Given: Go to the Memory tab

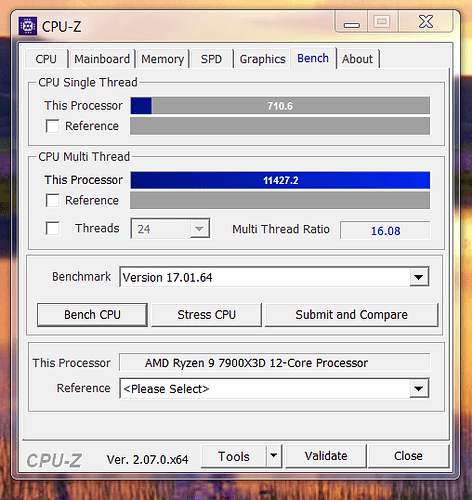Looking at the screenshot, I should (x=162, y=59).
